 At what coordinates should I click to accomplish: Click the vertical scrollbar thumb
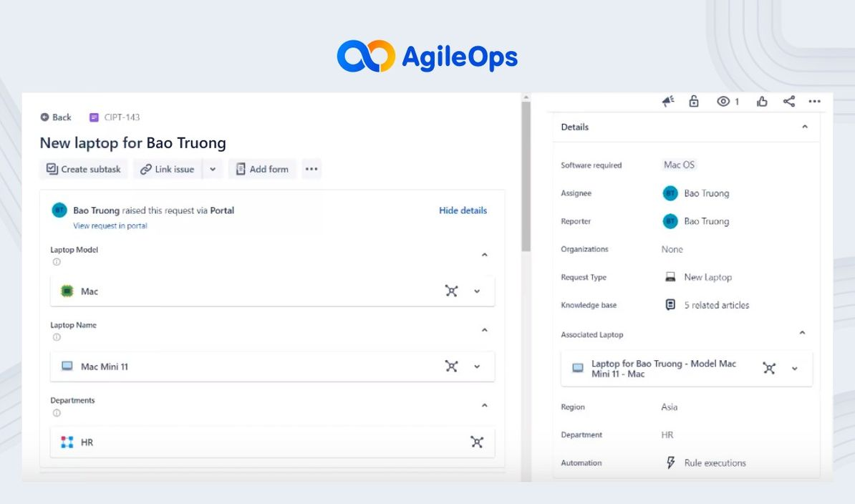[x=526, y=176]
